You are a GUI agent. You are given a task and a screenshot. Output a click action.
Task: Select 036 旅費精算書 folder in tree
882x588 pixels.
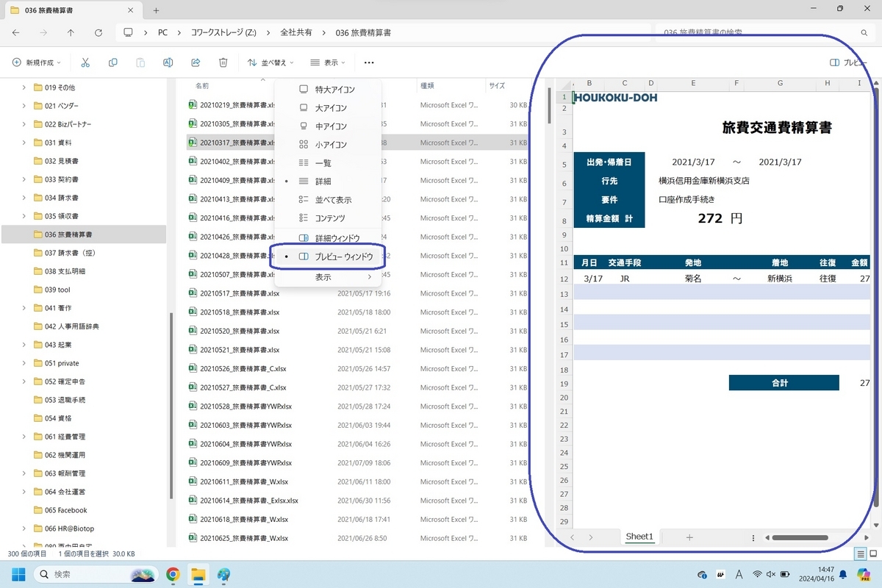pyautogui.click(x=83, y=234)
